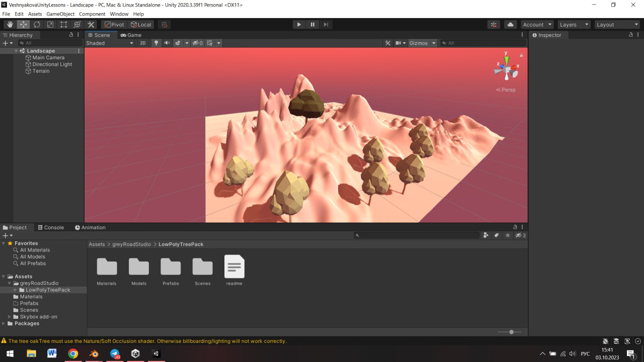Select the Scale tool
The height and width of the screenshot is (362, 644).
(x=50, y=25)
